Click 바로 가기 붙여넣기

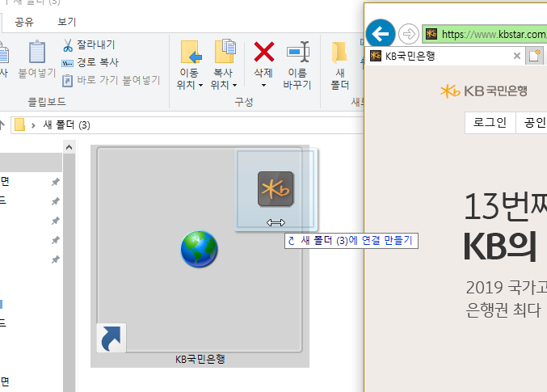coord(111,80)
